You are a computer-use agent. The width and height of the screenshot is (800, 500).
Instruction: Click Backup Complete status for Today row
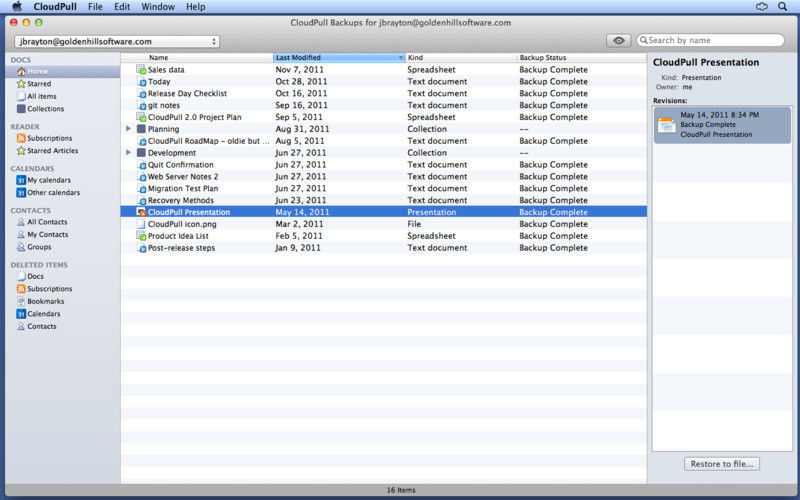(x=553, y=82)
